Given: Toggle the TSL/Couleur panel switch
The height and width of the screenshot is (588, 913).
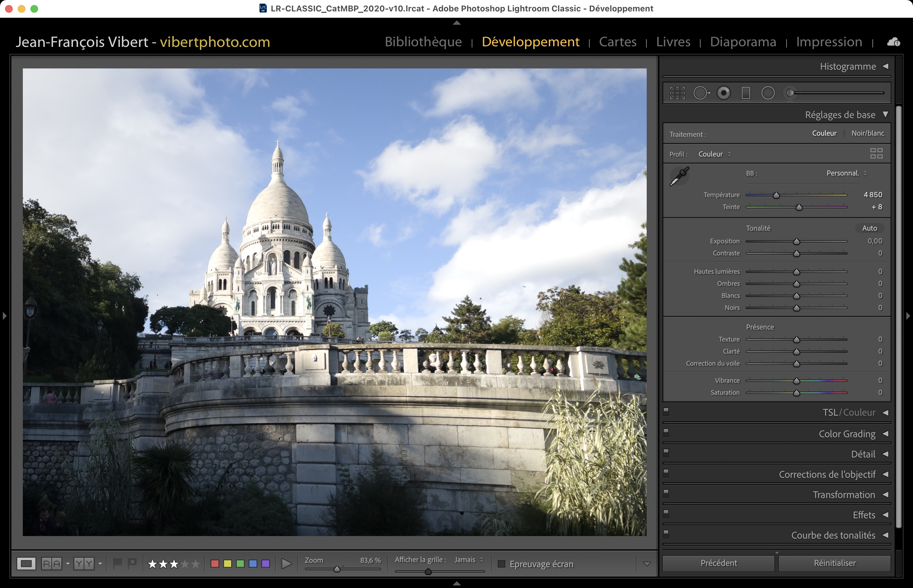Looking at the screenshot, I should coord(666,412).
